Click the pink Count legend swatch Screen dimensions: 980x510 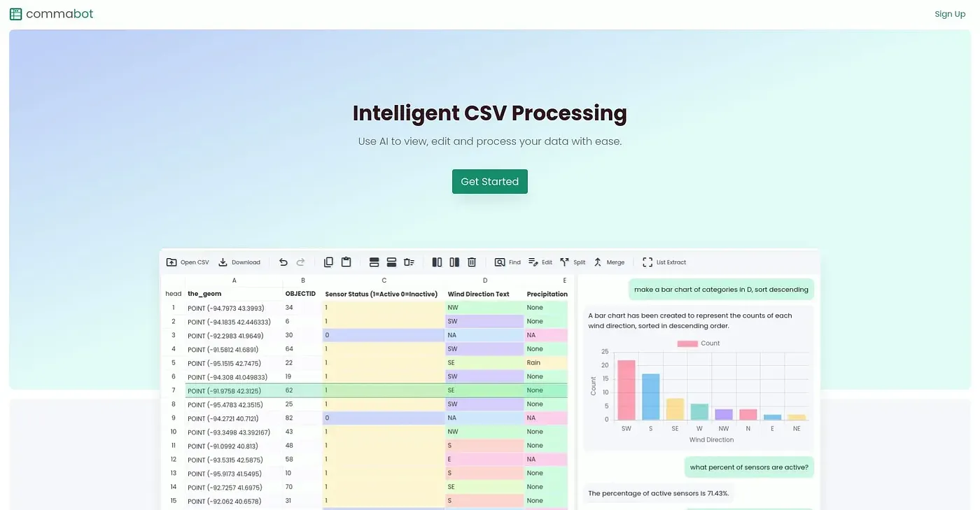(687, 343)
